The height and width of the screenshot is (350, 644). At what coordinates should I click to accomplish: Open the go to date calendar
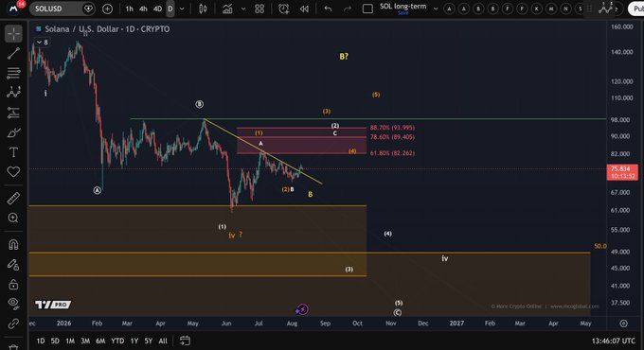pos(186,341)
